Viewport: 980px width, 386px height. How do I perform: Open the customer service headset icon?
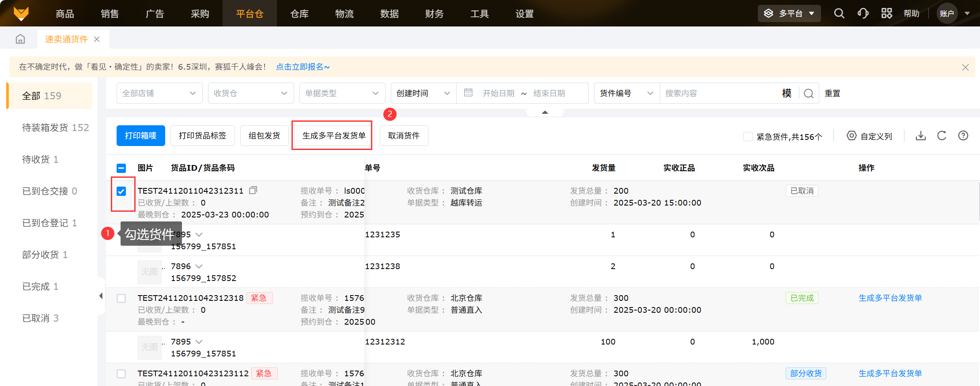863,13
